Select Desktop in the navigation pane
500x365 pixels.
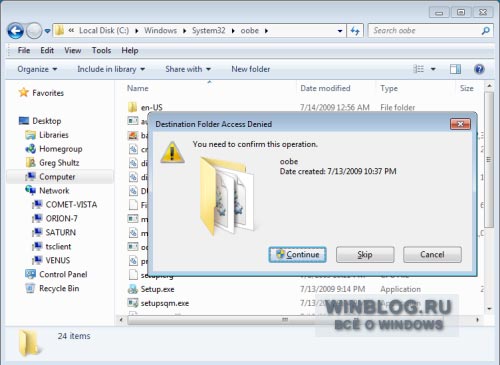pos(47,121)
